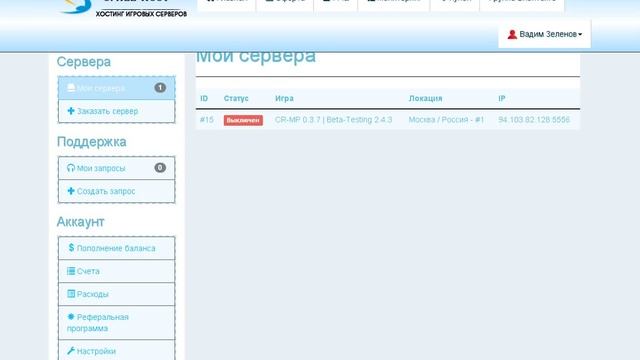Click the red Выключен status badge

tap(243, 120)
